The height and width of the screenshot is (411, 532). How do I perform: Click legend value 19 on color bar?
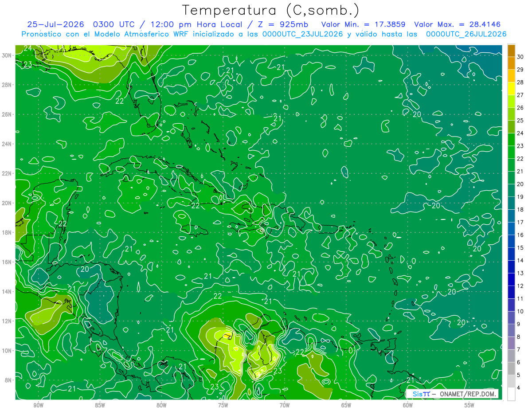coord(520,196)
